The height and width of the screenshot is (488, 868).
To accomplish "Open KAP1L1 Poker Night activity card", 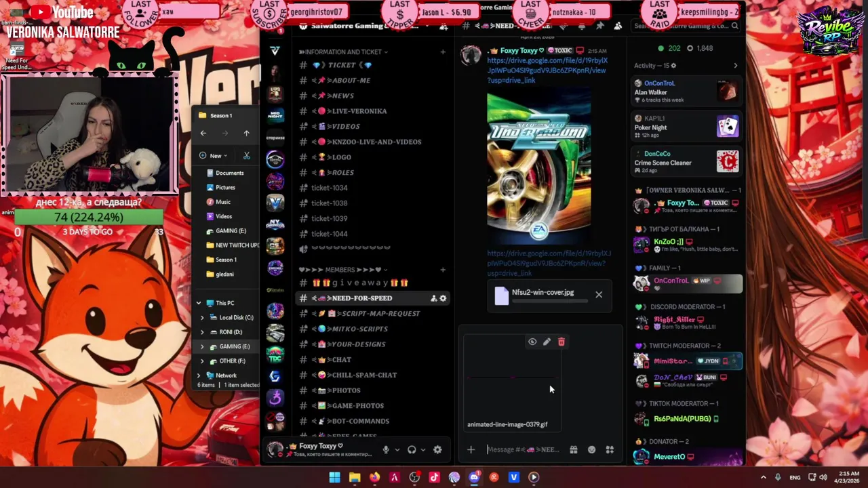I will point(686,126).
